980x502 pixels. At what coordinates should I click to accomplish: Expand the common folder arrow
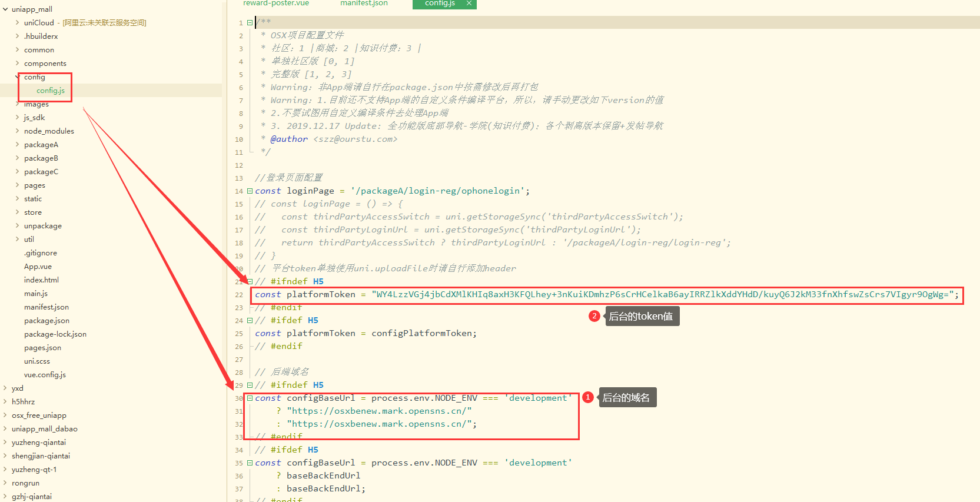point(17,50)
